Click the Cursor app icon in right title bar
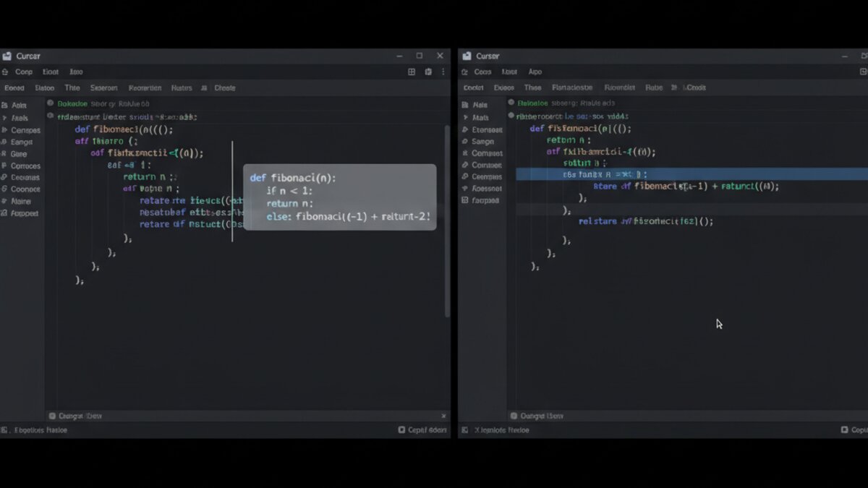The width and height of the screenshot is (868, 488). click(x=467, y=56)
